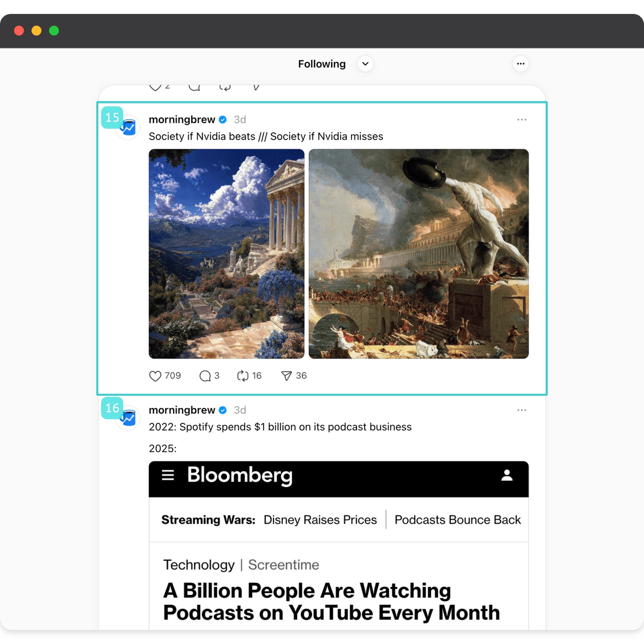Close the window with the red button
Viewport: 644px width, 644px height.
coord(19,31)
